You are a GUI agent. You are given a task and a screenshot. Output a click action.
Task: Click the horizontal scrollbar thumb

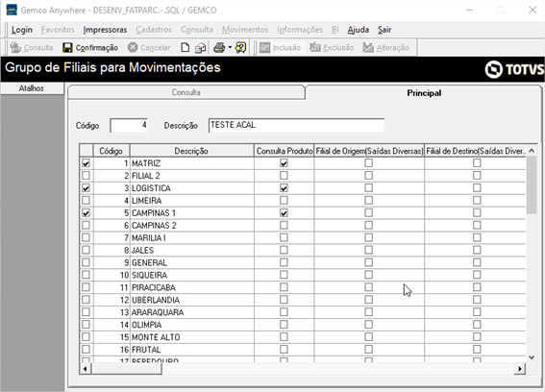127,368
